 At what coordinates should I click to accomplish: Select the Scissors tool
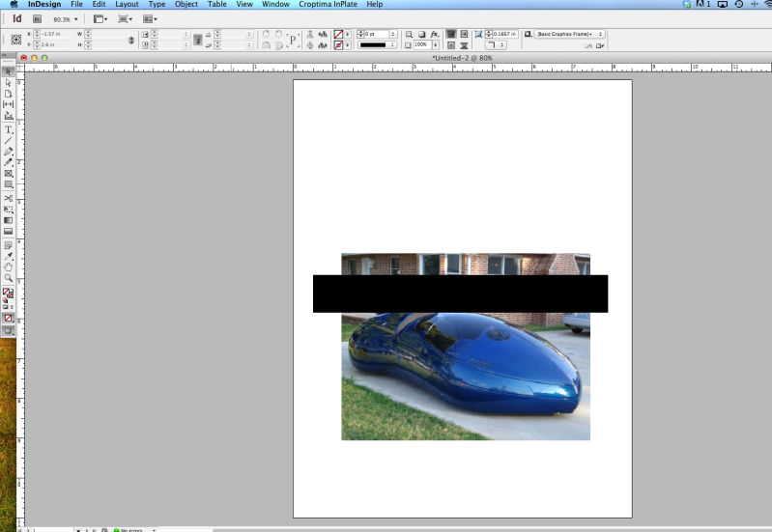click(x=8, y=198)
